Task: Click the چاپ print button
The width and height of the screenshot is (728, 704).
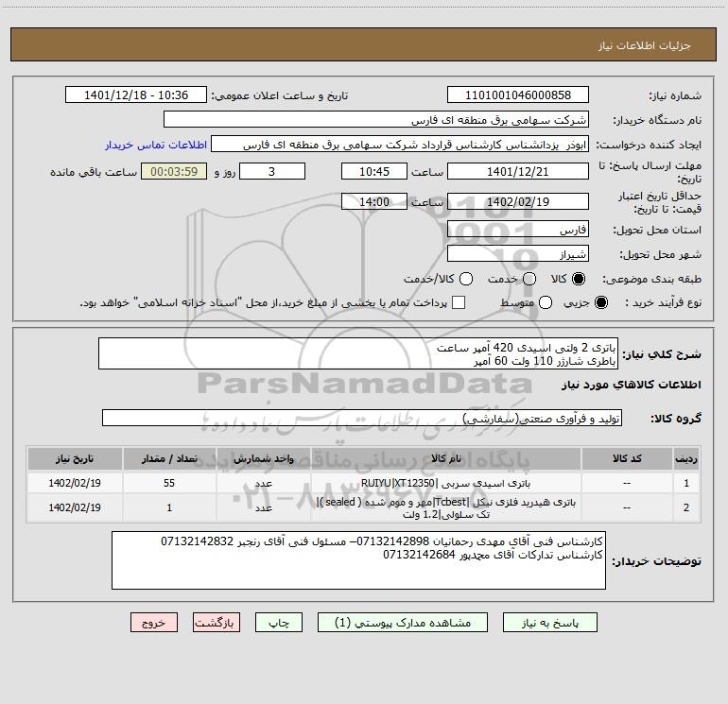Action: [x=279, y=623]
